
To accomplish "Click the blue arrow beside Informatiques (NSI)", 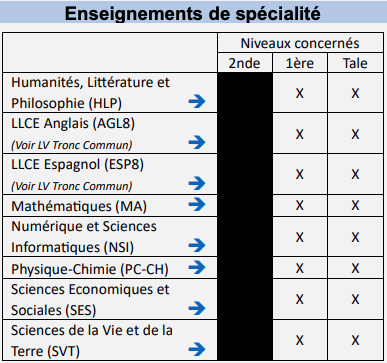I will point(197,245).
